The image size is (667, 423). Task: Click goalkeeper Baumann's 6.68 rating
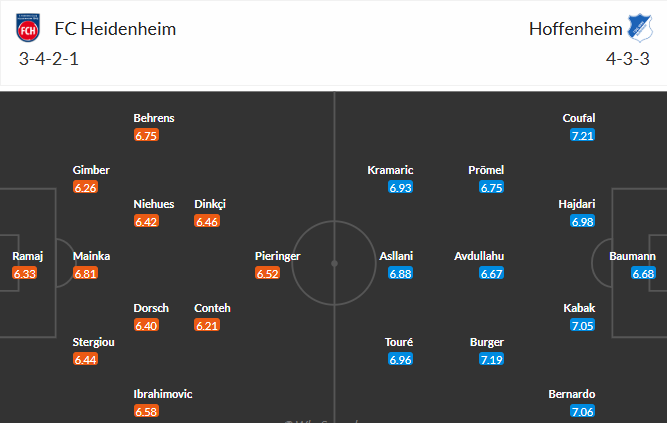point(643,273)
